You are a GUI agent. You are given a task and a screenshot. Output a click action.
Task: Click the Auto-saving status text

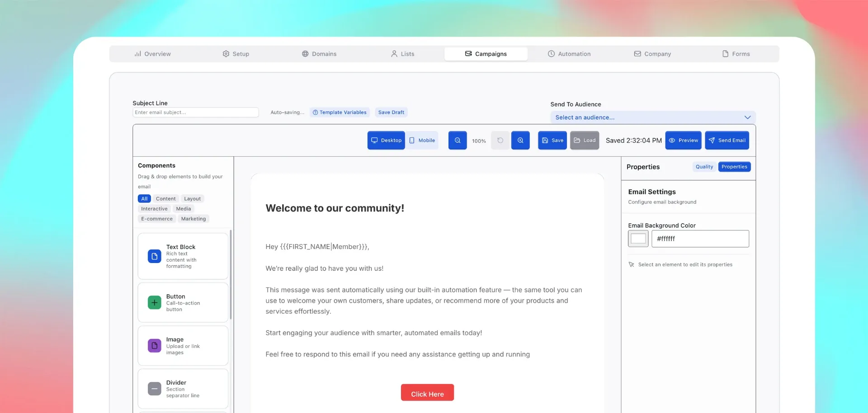pos(288,113)
